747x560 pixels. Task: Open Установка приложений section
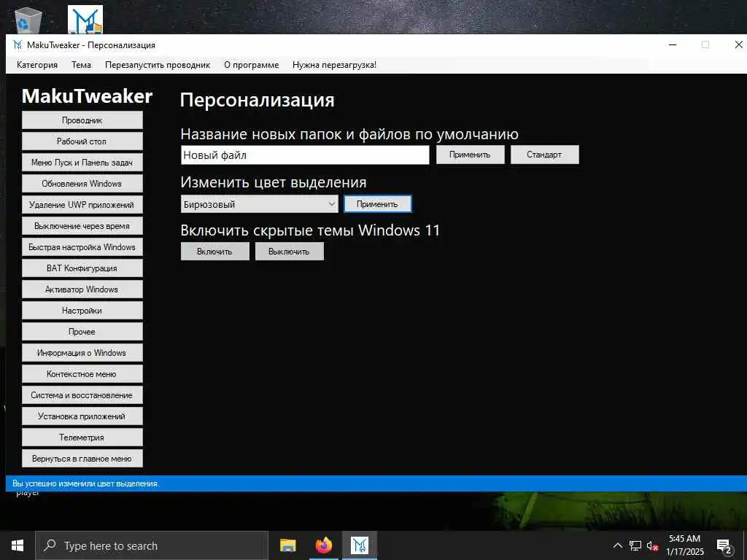tap(82, 416)
